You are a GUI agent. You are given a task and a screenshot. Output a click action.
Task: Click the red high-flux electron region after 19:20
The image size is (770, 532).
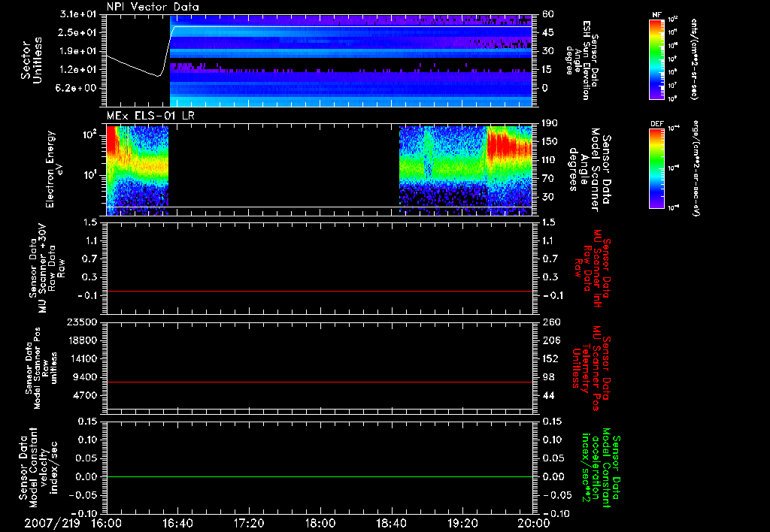click(509, 145)
